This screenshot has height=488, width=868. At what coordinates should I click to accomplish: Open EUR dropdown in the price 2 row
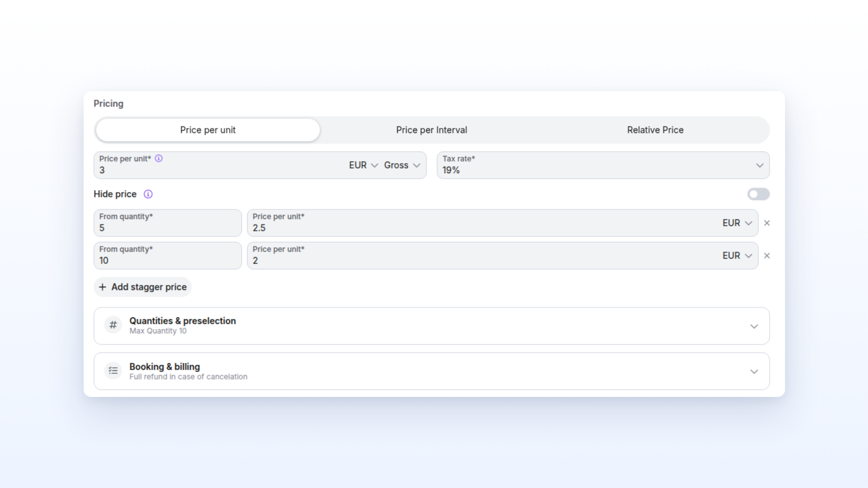pyautogui.click(x=737, y=256)
